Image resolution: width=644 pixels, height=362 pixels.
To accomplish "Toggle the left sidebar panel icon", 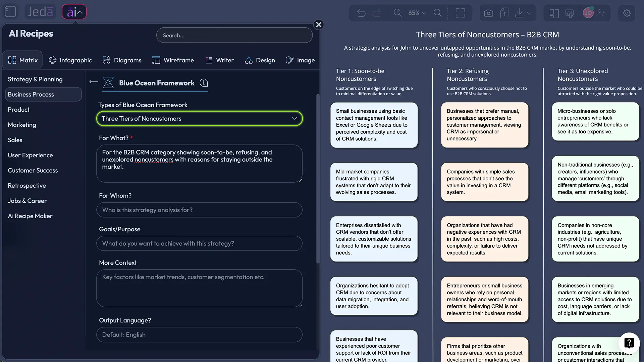I will tap(10, 12).
